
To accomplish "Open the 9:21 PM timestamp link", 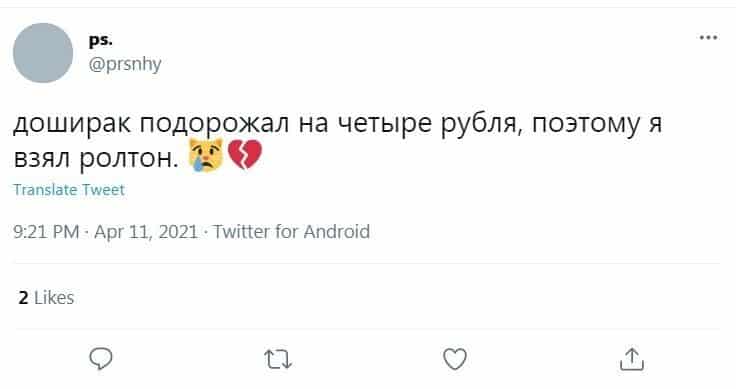I will click(46, 232).
